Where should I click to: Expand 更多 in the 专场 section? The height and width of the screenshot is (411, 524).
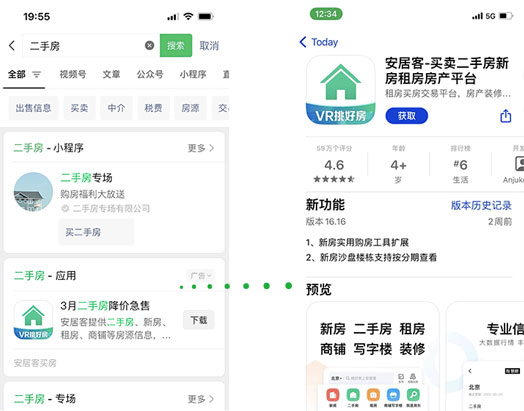click(x=201, y=399)
